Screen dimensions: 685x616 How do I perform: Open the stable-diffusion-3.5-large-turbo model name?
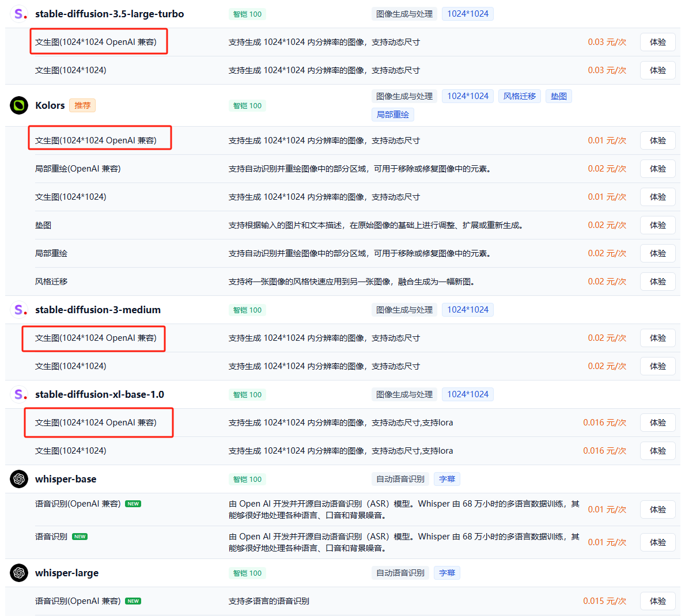(x=109, y=14)
